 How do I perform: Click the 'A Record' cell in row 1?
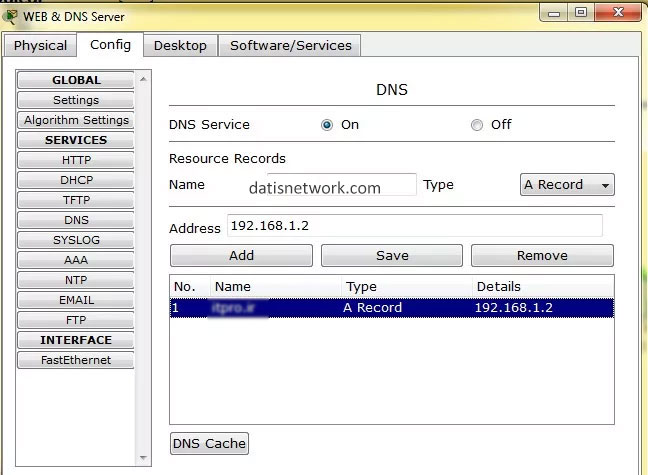click(372, 308)
